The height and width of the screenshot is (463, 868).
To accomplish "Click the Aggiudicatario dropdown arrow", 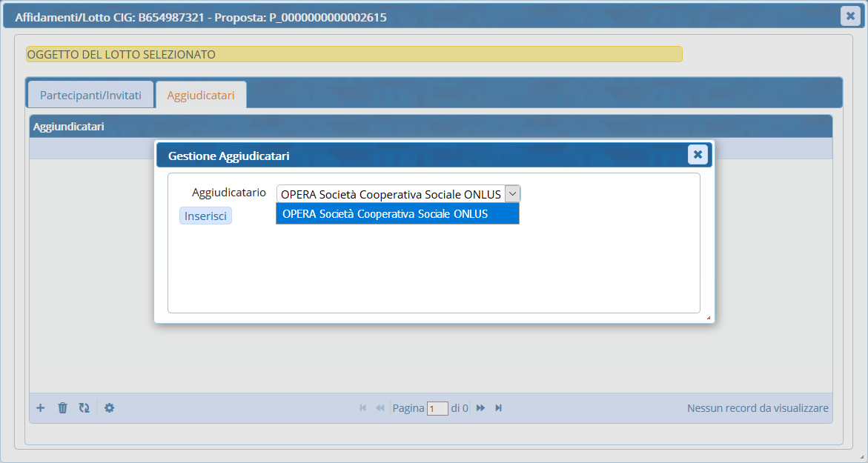I will 512,193.
